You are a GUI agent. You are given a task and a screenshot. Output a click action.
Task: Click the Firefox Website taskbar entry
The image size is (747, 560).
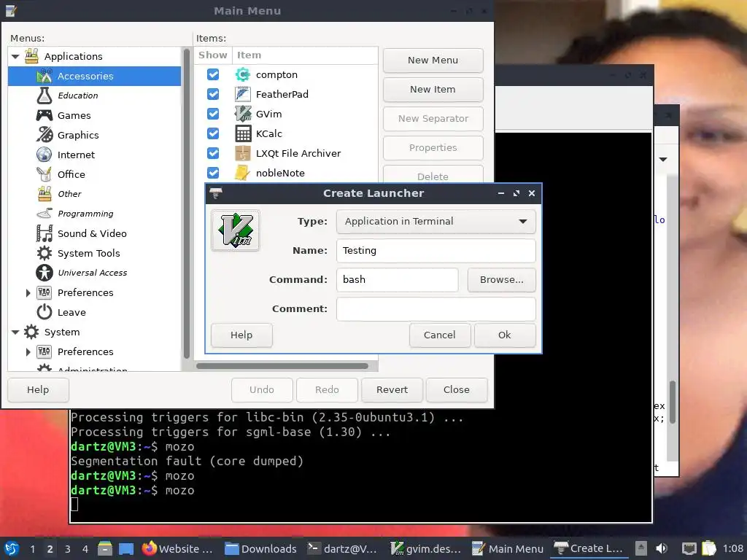pos(177,549)
